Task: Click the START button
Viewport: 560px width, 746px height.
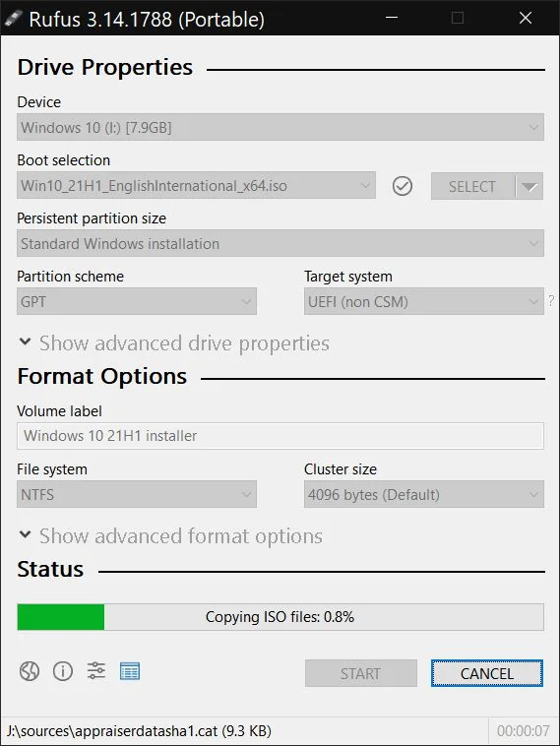Action: 360,673
